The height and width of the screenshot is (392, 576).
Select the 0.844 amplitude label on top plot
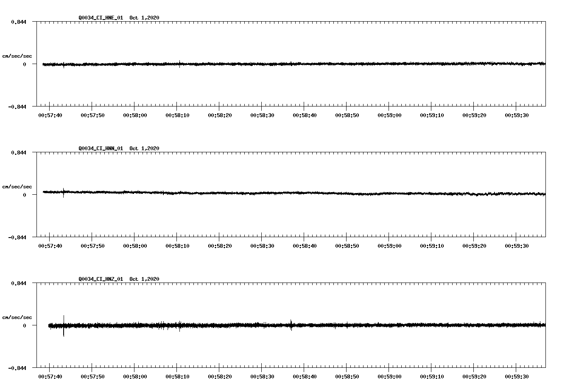(x=18, y=21)
